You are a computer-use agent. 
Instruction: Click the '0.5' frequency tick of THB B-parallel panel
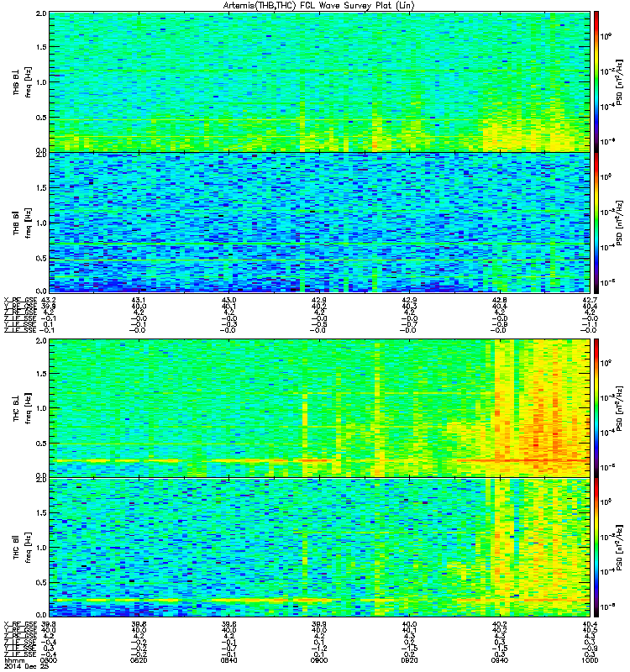tap(41, 258)
